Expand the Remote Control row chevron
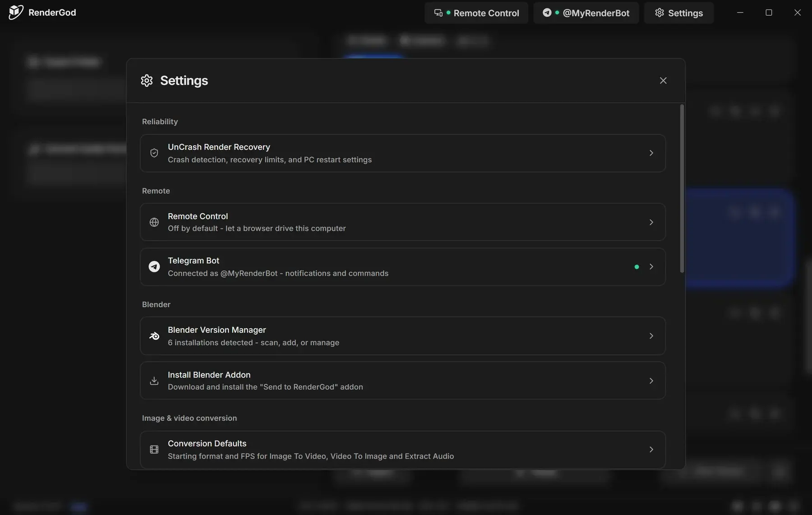Image resolution: width=812 pixels, height=515 pixels. coord(651,222)
